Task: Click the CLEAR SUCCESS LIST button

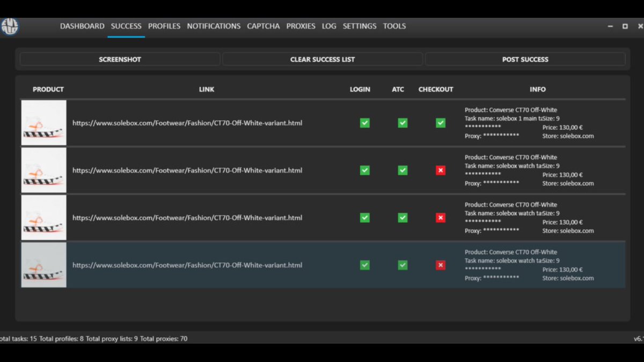Action: coord(323,60)
